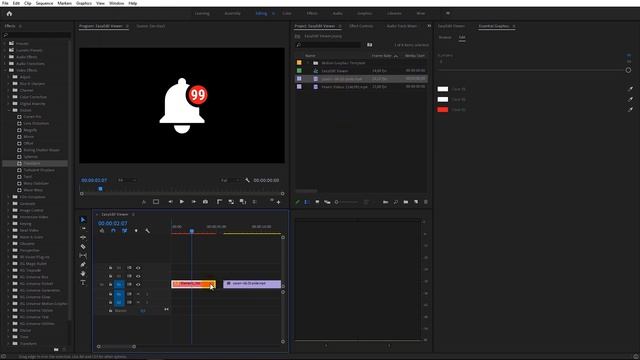Click New Item in Project panel
The width and height of the screenshot is (640, 360).
(416, 202)
